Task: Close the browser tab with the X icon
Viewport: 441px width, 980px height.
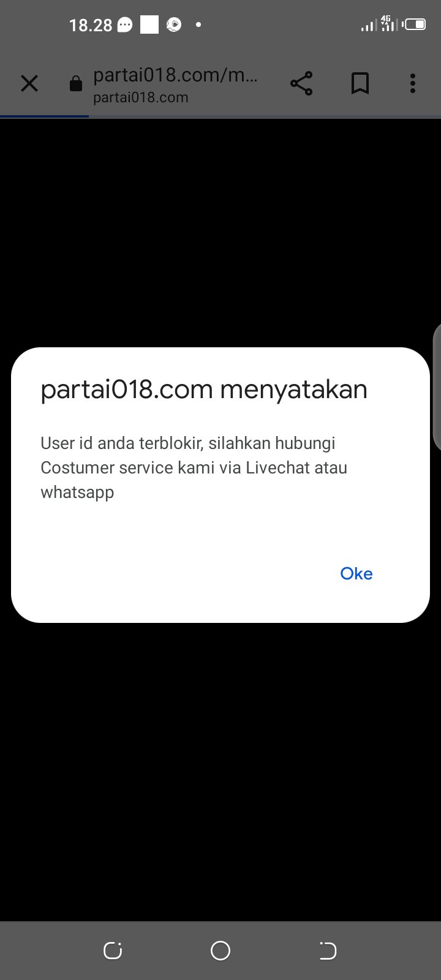Action: pos(29,83)
